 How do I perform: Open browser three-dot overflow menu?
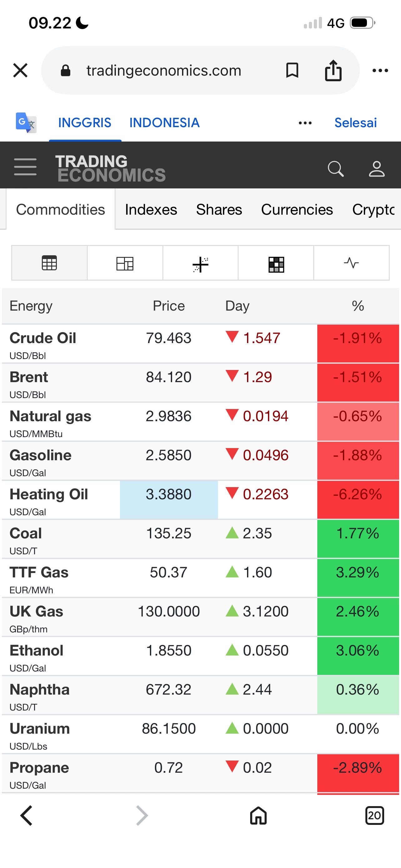[x=380, y=70]
